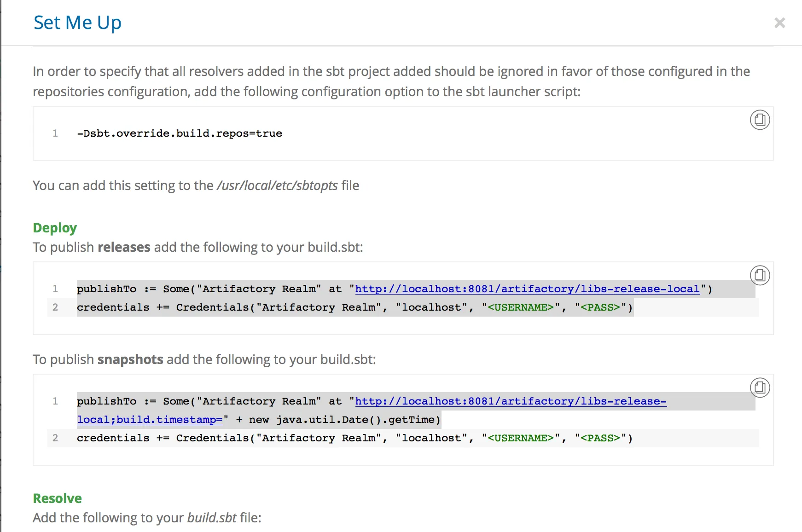Click the <USERNAME> placeholder in snapshots credentials
The image size is (802, 532).
pyautogui.click(x=520, y=438)
